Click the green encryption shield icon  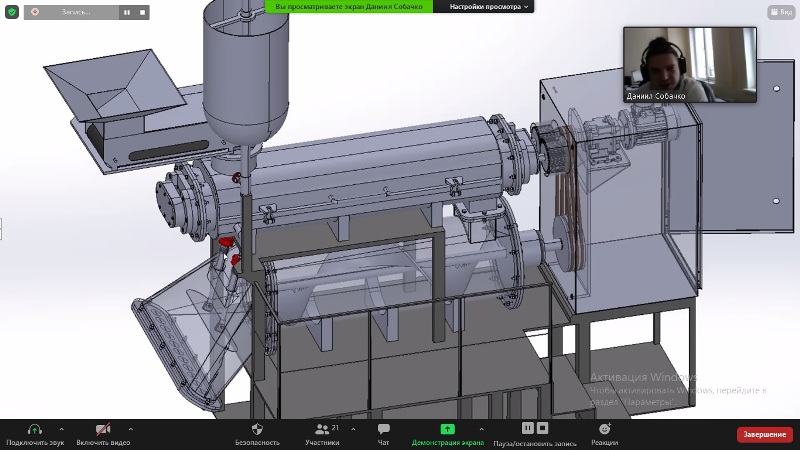coord(11,13)
